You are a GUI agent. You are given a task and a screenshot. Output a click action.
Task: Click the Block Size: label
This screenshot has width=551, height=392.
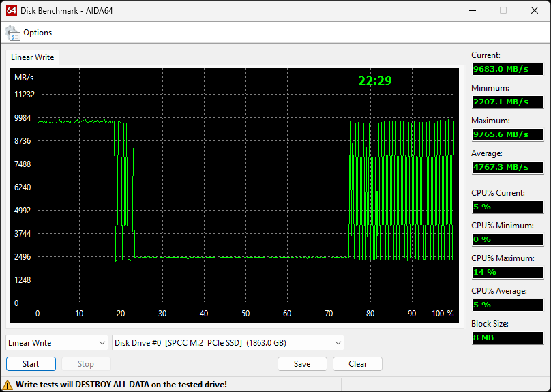click(490, 324)
